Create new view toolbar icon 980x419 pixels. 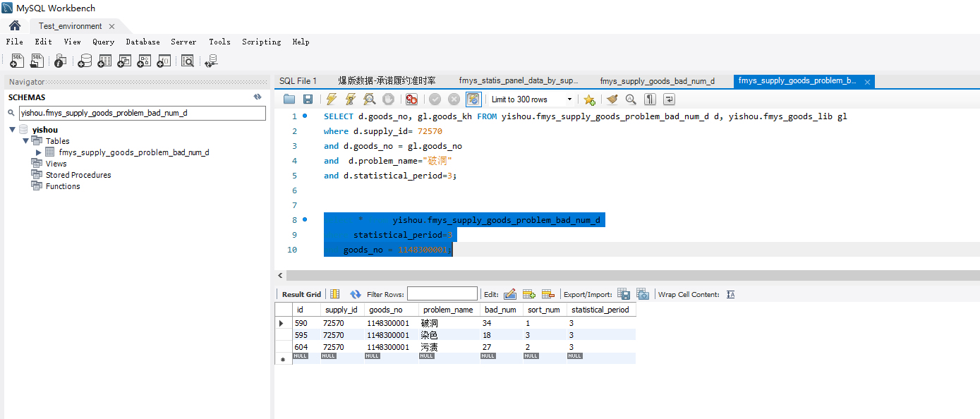[x=124, y=61]
